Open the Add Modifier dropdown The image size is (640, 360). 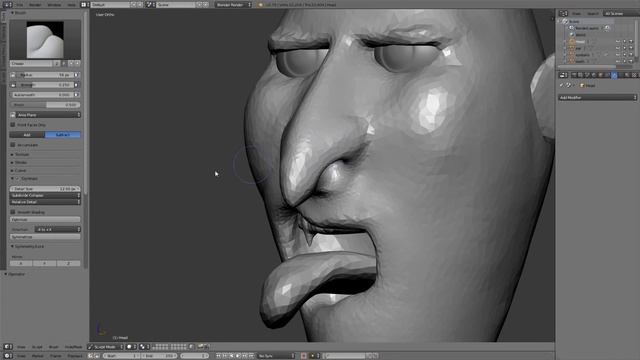[x=598, y=98]
